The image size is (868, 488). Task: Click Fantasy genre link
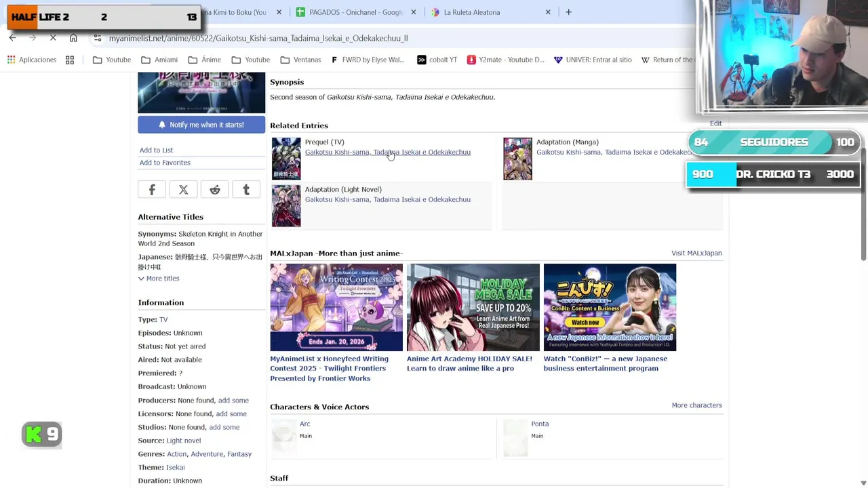click(x=239, y=454)
